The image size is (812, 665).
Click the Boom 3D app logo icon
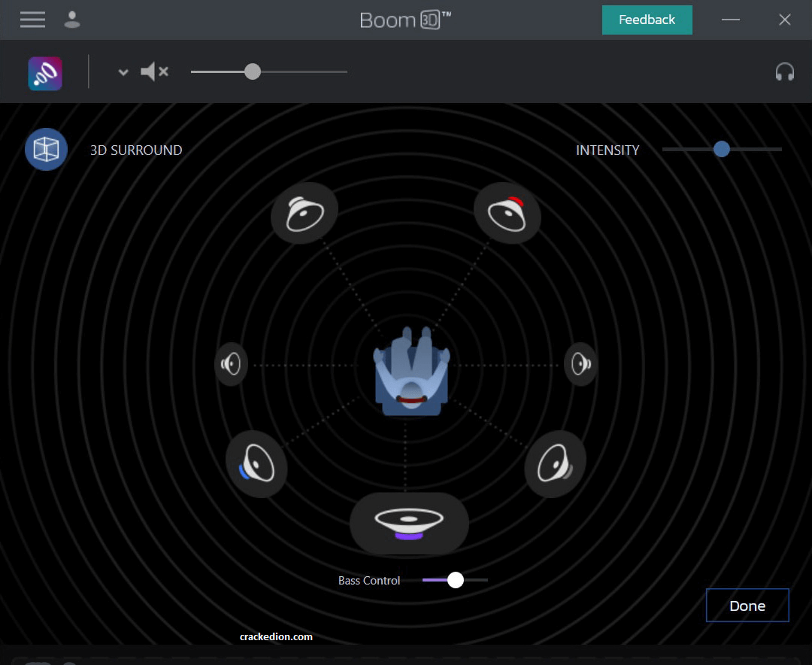tap(45, 74)
